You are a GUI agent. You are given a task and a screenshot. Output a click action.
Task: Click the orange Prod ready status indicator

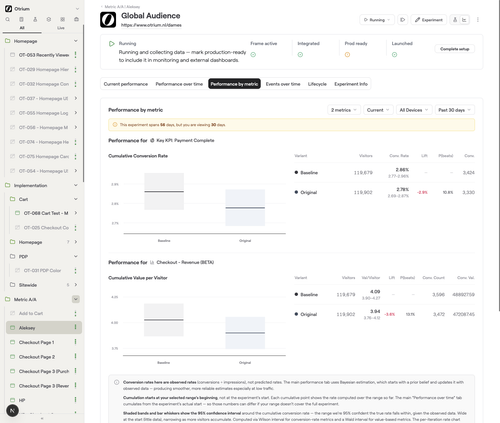[347, 55]
